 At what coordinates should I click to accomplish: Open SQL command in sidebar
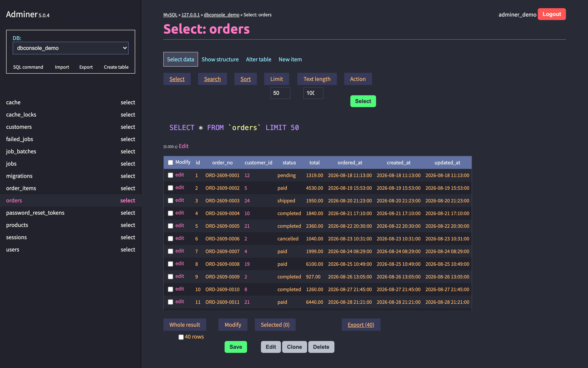(x=28, y=67)
